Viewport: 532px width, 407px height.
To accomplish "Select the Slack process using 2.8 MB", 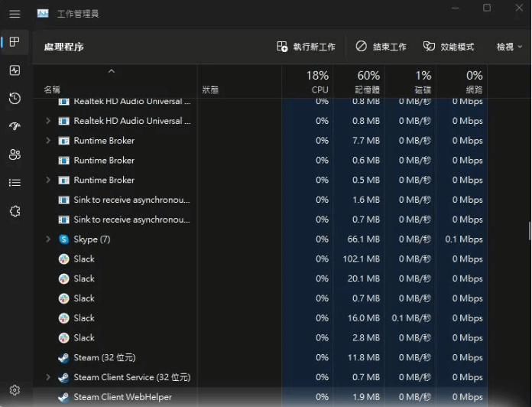I will point(260,337).
